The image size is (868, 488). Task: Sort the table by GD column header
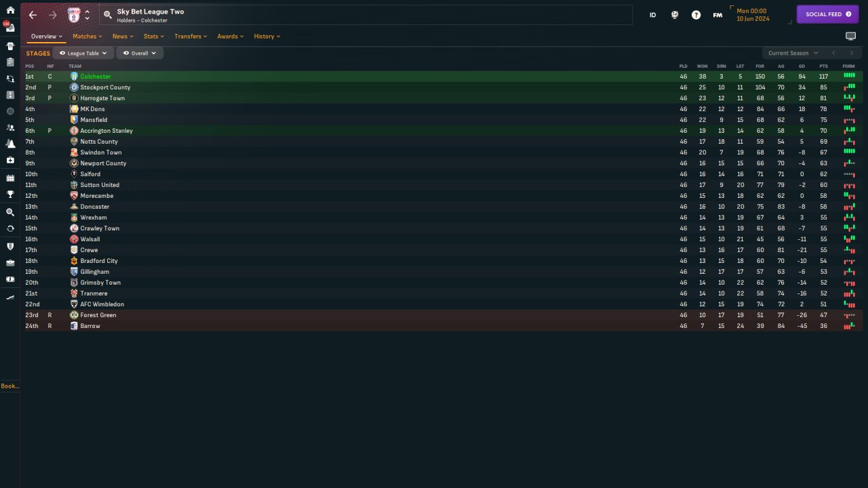[x=802, y=66]
